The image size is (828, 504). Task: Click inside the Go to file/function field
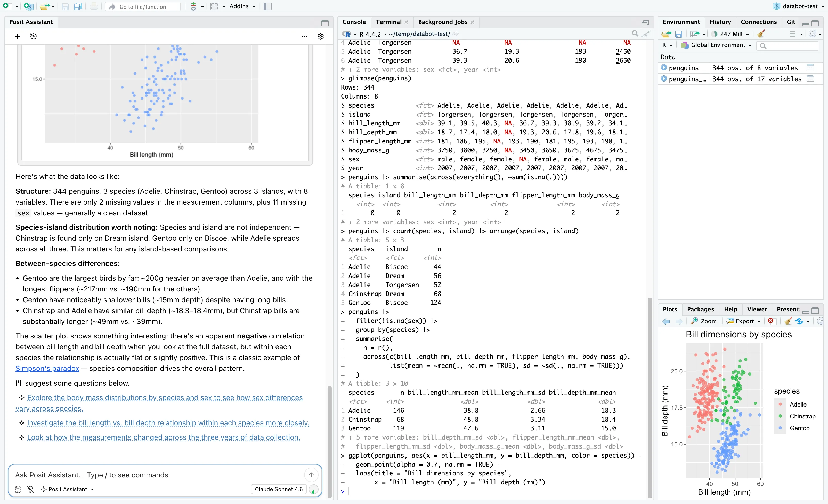point(142,6)
